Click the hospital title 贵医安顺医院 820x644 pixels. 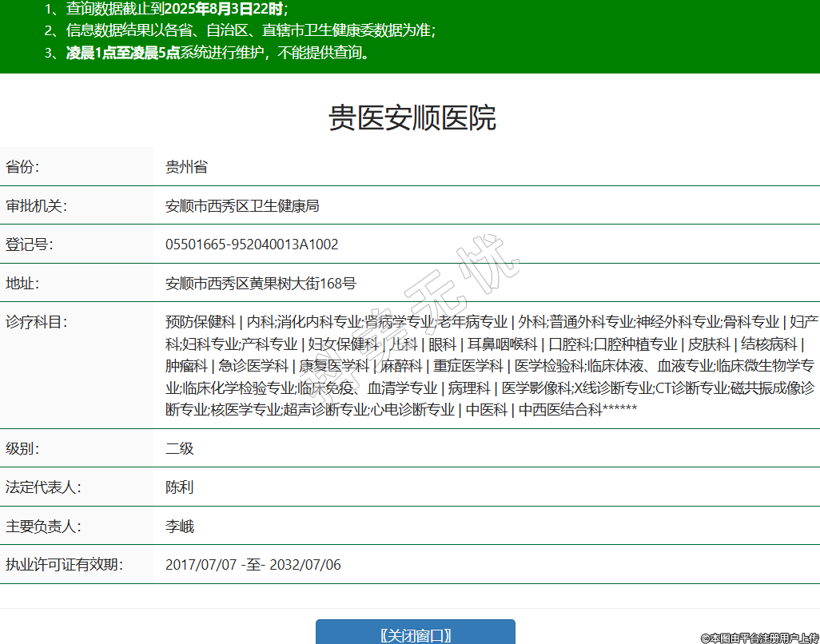click(x=412, y=118)
